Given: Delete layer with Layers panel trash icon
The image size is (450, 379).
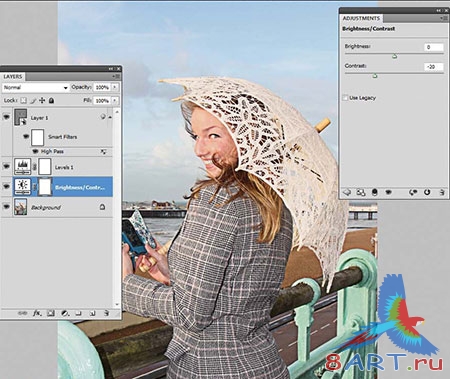Looking at the screenshot, I should pyautogui.click(x=106, y=313).
